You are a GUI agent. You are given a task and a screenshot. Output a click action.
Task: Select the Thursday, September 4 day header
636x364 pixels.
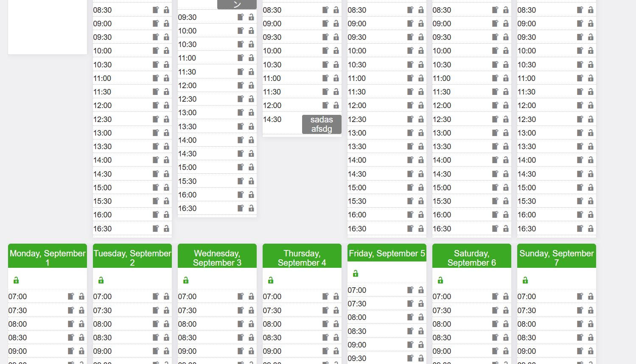click(302, 258)
